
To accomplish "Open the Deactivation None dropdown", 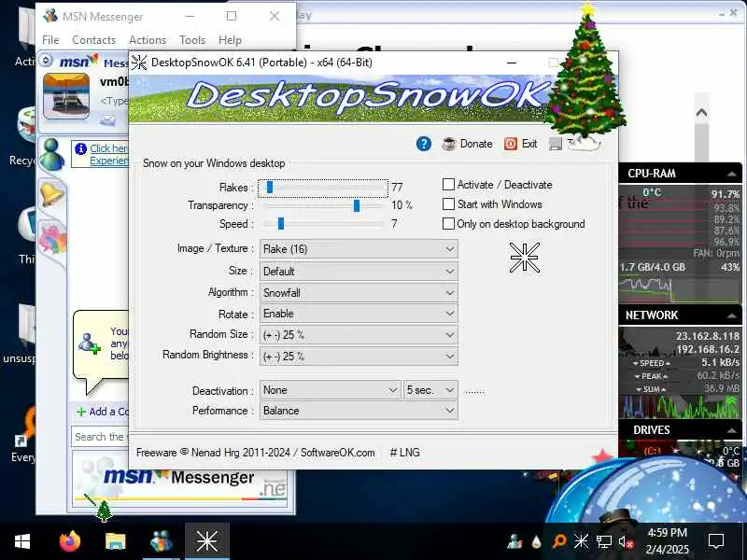I will pyautogui.click(x=331, y=390).
